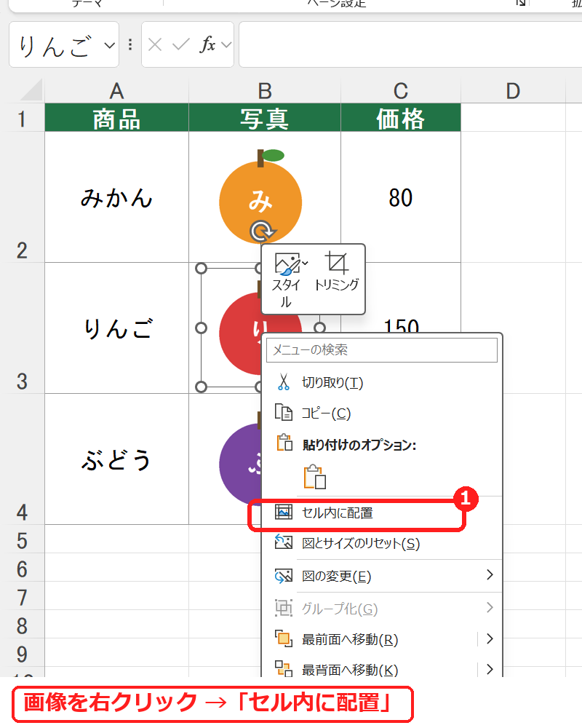Select row 7 header
The image size is (582, 728).
tap(23, 596)
